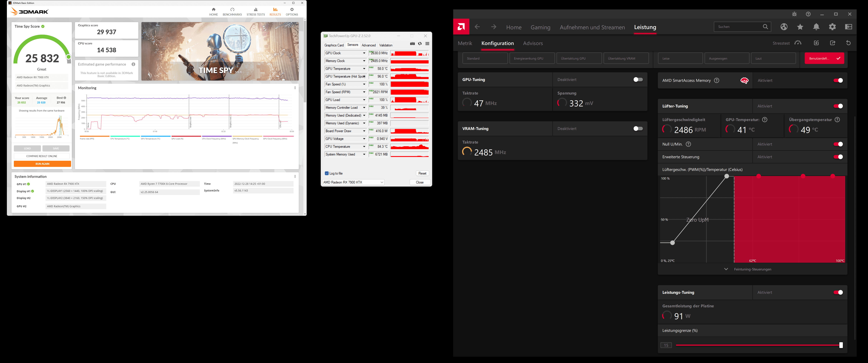Image resolution: width=868 pixels, height=363 pixels.
Task: Go forward with Adrenalin forward arrow
Action: (493, 27)
